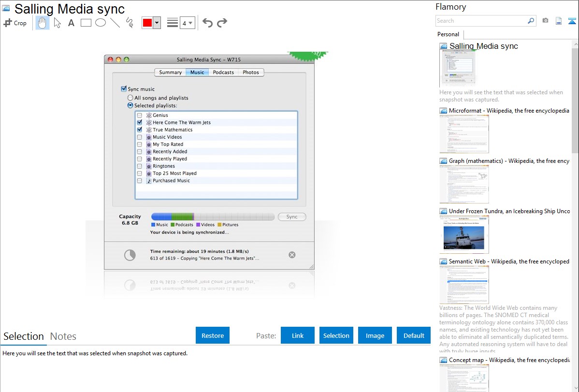The image size is (579, 392).
Task: Click the camera capture icon
Action: pyautogui.click(x=545, y=21)
